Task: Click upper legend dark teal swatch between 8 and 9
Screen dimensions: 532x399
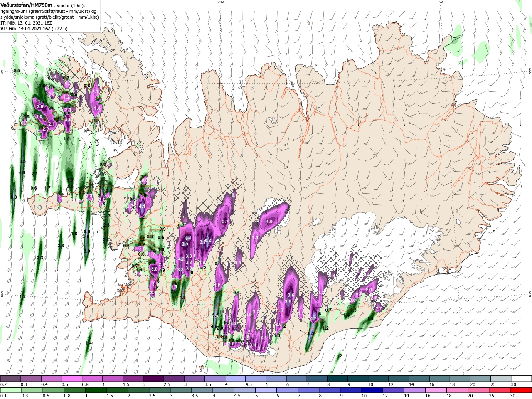Action: click(337, 379)
